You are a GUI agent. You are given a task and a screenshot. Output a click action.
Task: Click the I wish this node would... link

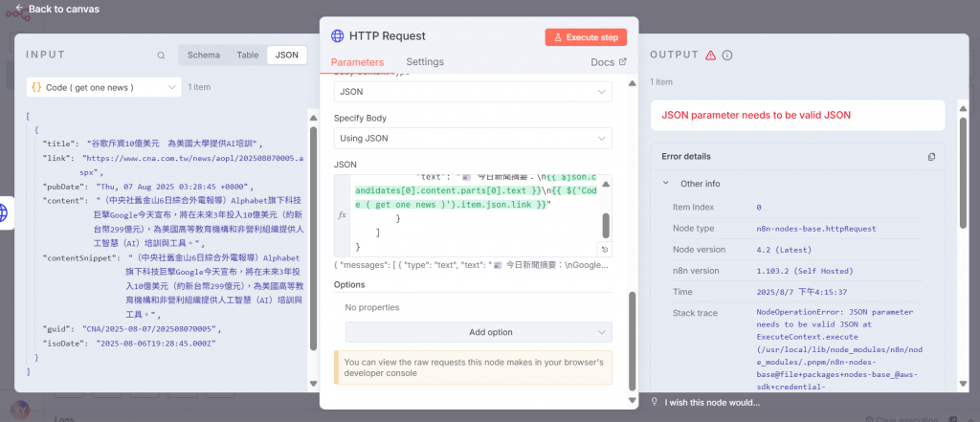(x=712, y=403)
